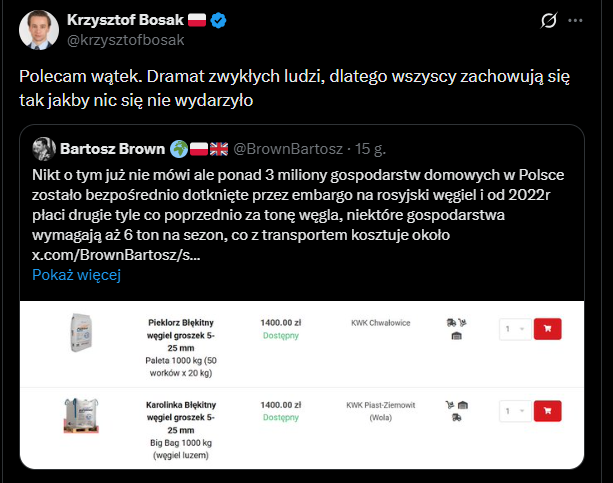Add Karolinka Błękitny coal to cart

pyautogui.click(x=548, y=411)
